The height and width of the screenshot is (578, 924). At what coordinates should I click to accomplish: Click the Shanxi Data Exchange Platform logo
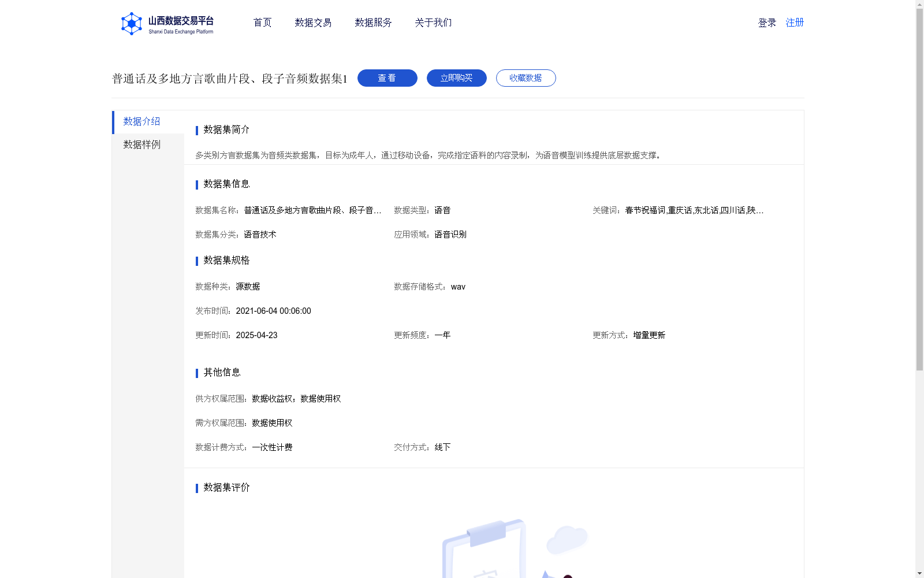click(x=167, y=24)
